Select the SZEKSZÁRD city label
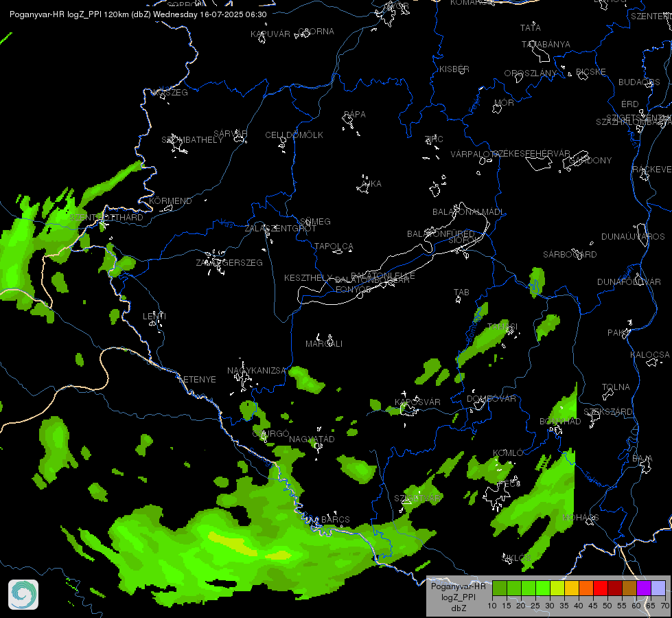This screenshot has width=672, height=618. [x=608, y=412]
